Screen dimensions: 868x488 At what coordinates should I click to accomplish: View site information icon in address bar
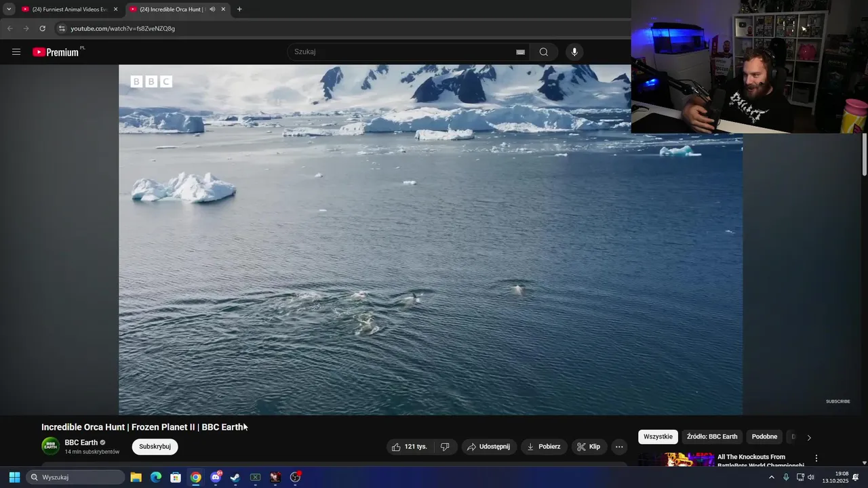pyautogui.click(x=62, y=28)
